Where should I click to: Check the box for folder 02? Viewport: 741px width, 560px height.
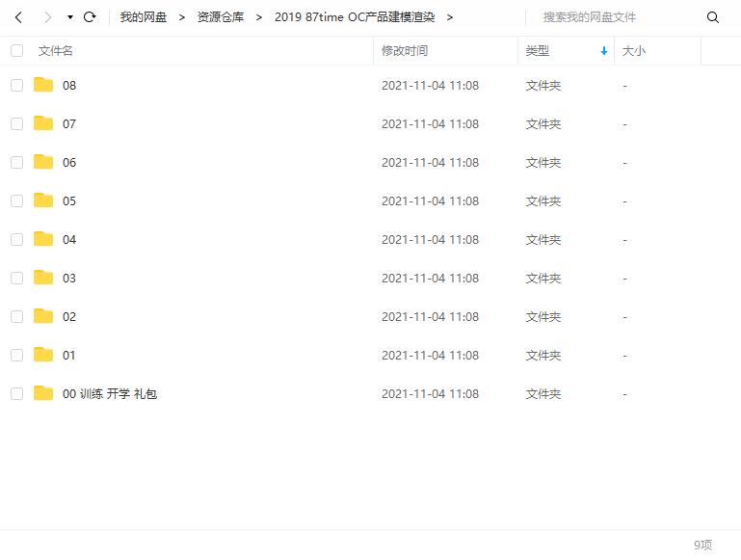tap(17, 316)
